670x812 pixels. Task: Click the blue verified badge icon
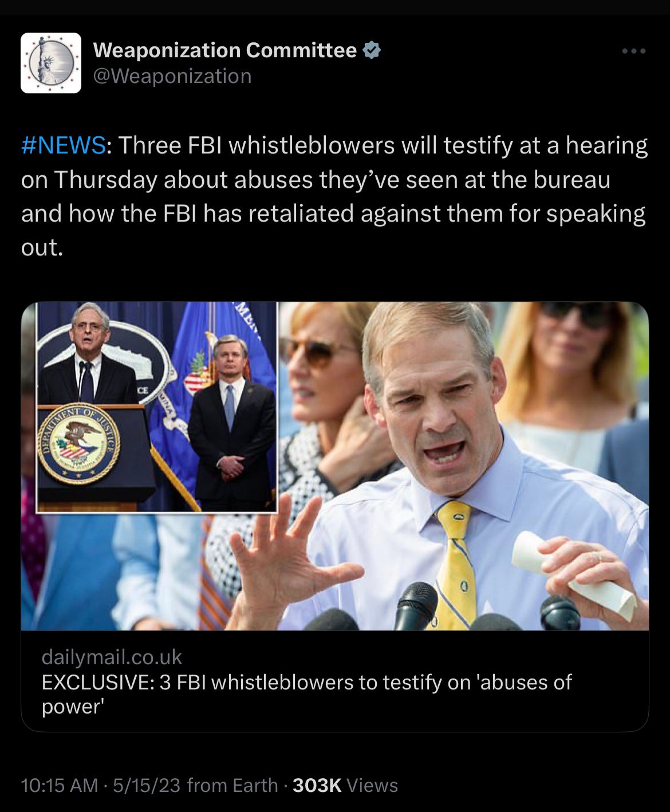click(372, 50)
